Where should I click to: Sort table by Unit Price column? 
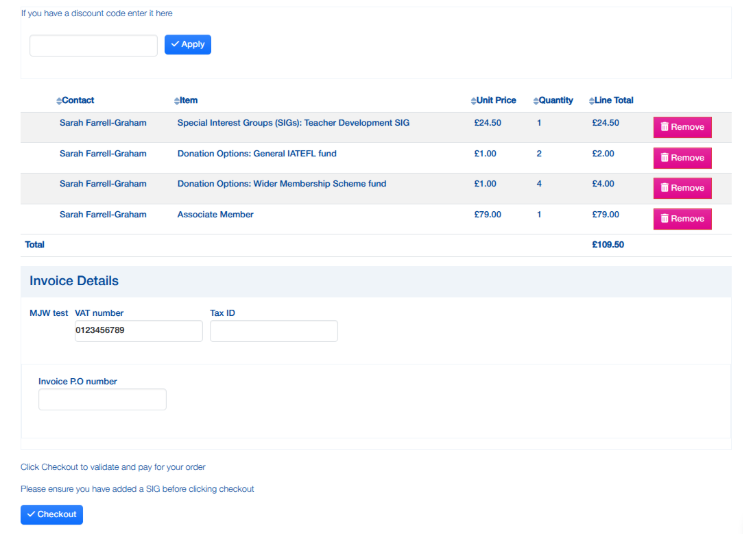tap(494, 100)
